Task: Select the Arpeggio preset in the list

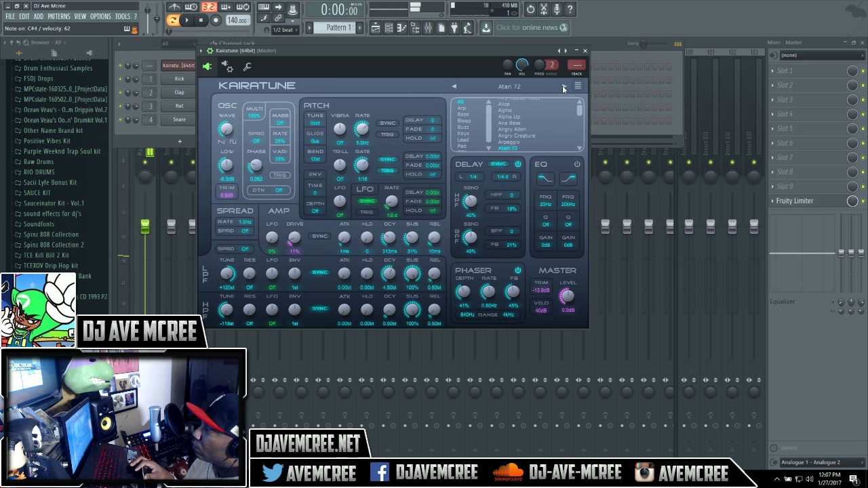Action: (x=509, y=142)
